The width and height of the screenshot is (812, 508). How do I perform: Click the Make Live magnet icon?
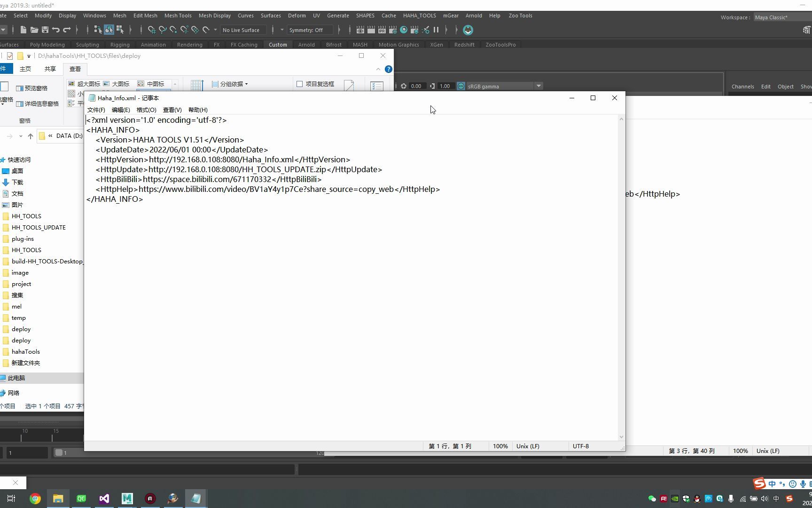[206, 30]
